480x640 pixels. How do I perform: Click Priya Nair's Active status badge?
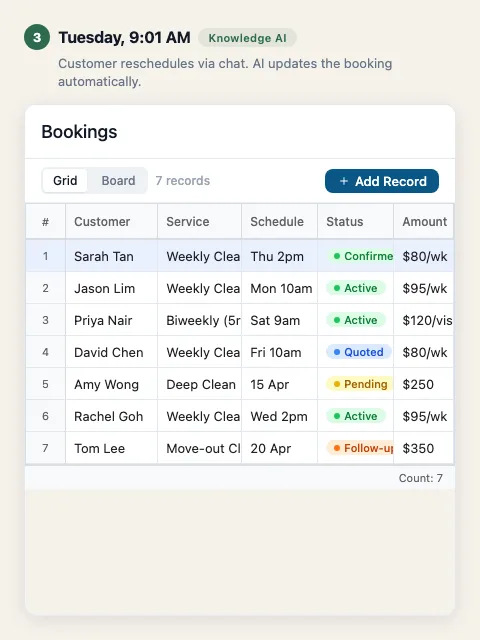click(356, 320)
